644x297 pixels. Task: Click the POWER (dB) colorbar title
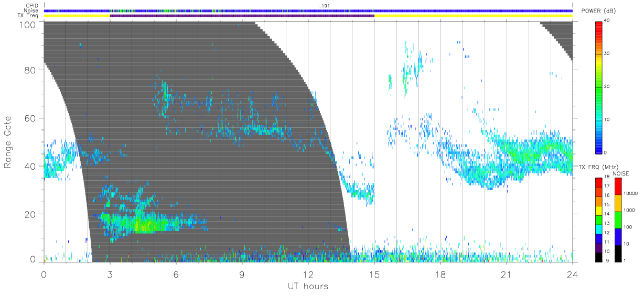click(599, 12)
